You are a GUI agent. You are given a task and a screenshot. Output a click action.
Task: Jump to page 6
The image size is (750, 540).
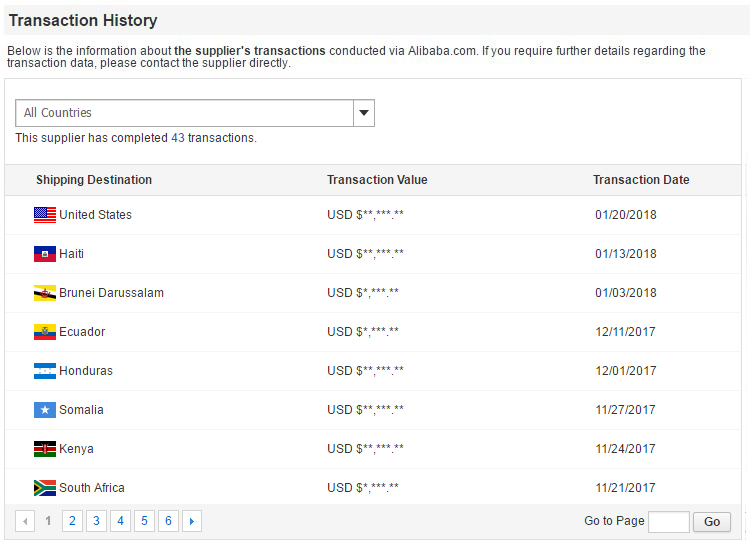pyautogui.click(x=168, y=521)
